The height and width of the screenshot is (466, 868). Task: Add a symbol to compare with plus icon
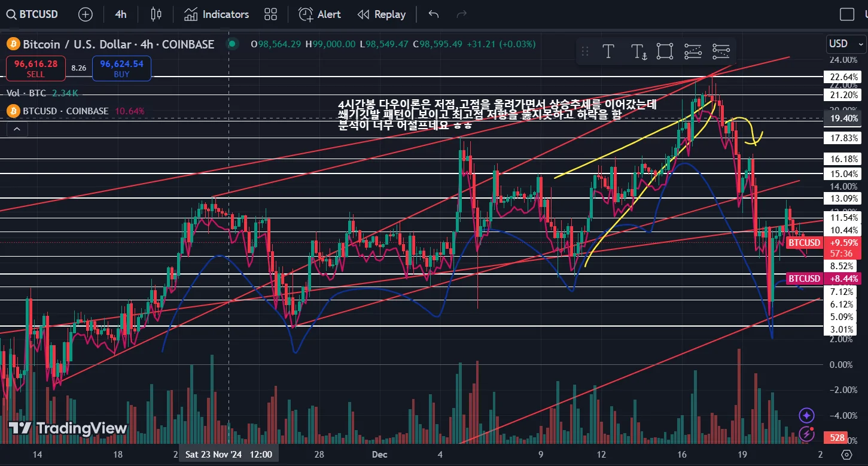click(x=86, y=14)
